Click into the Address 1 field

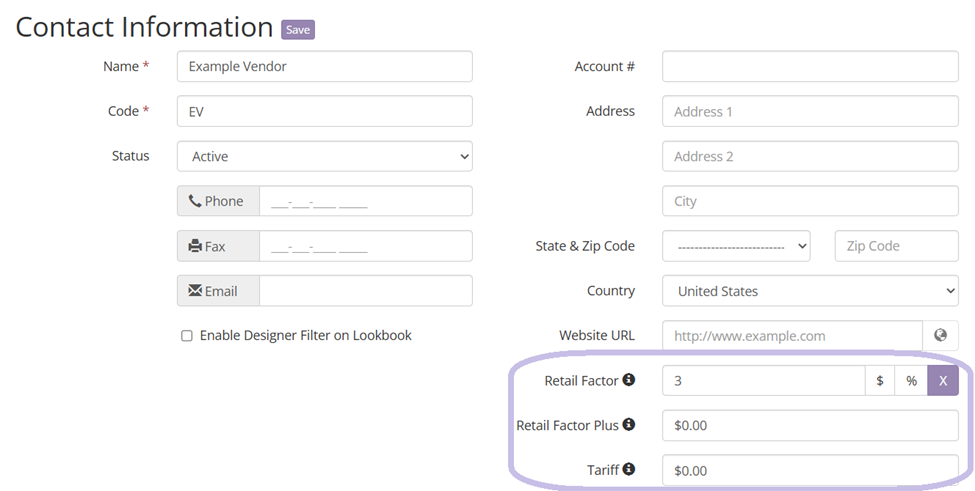pyautogui.click(x=810, y=112)
